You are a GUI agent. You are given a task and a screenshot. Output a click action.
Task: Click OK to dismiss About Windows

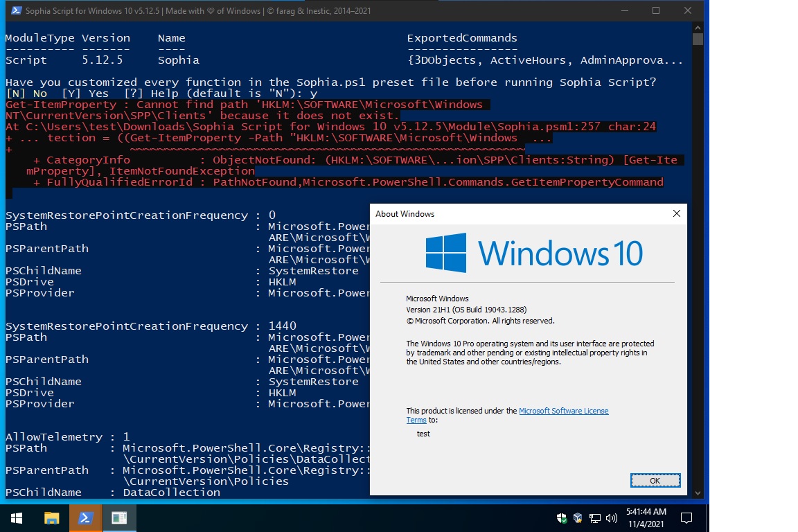click(655, 480)
